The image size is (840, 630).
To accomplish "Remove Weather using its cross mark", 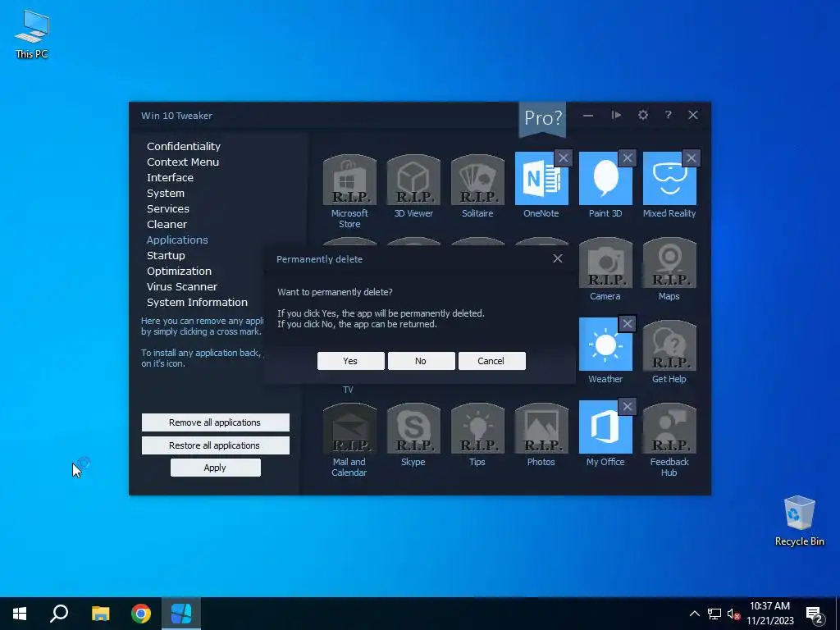I will tap(628, 323).
